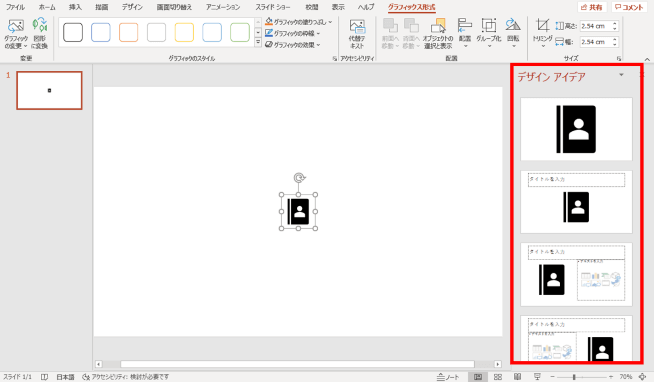
Task: Click Send Backward (背面へ移動) icon
Action: pos(411,34)
